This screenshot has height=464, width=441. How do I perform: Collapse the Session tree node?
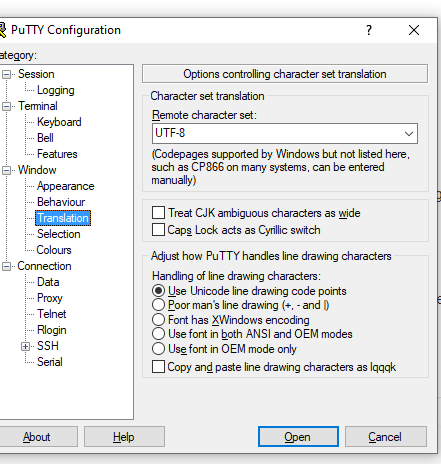pos(6,74)
